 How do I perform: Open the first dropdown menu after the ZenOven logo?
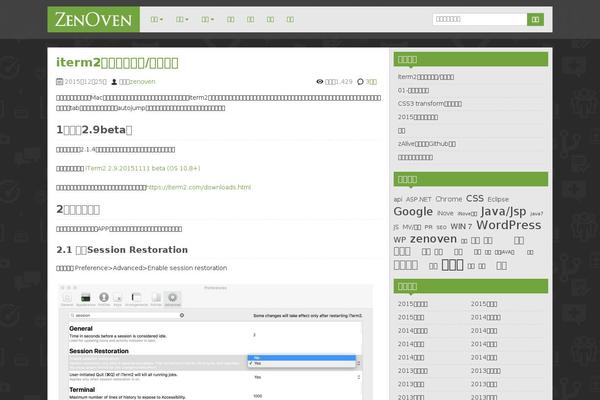pyautogui.click(x=157, y=20)
